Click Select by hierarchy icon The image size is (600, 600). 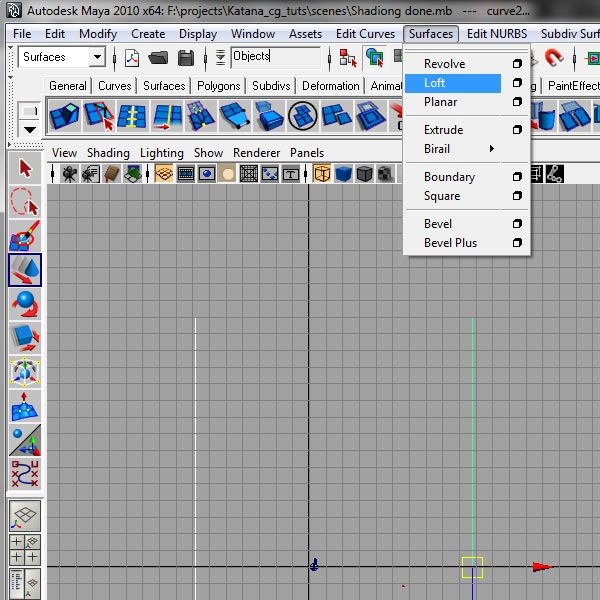[x=348, y=58]
